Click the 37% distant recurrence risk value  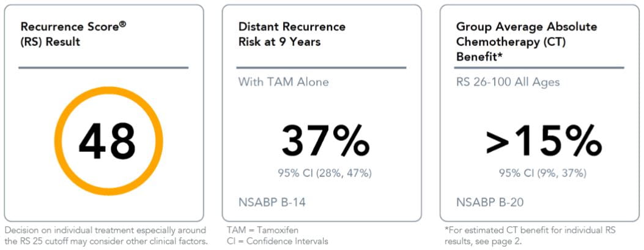[325, 141]
